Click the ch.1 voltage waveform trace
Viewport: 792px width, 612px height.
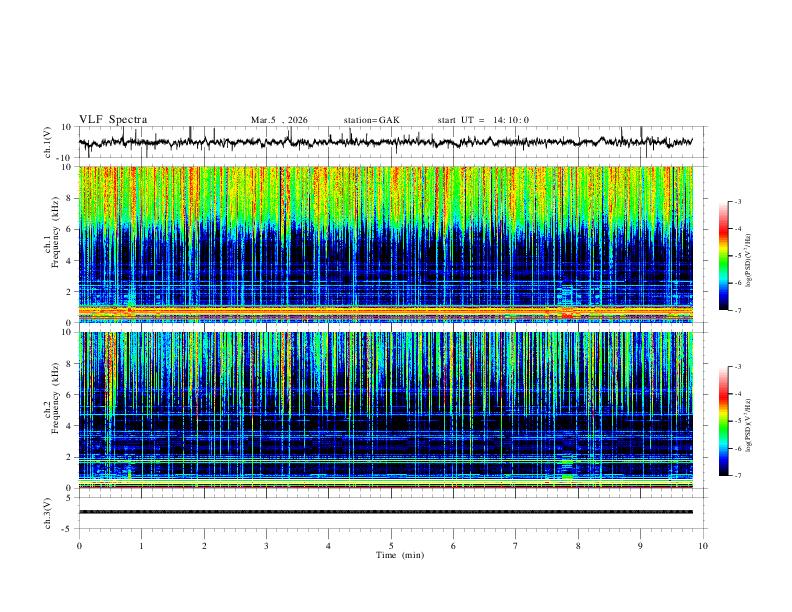[x=385, y=142]
